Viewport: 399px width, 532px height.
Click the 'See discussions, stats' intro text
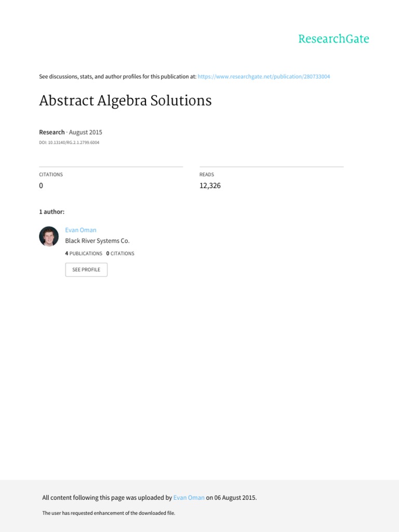117,76
